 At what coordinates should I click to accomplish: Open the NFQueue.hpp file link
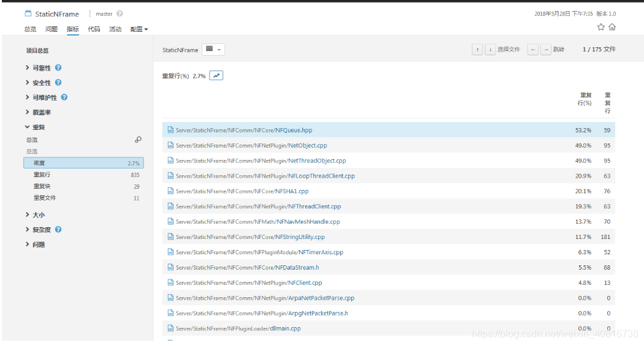coord(294,130)
